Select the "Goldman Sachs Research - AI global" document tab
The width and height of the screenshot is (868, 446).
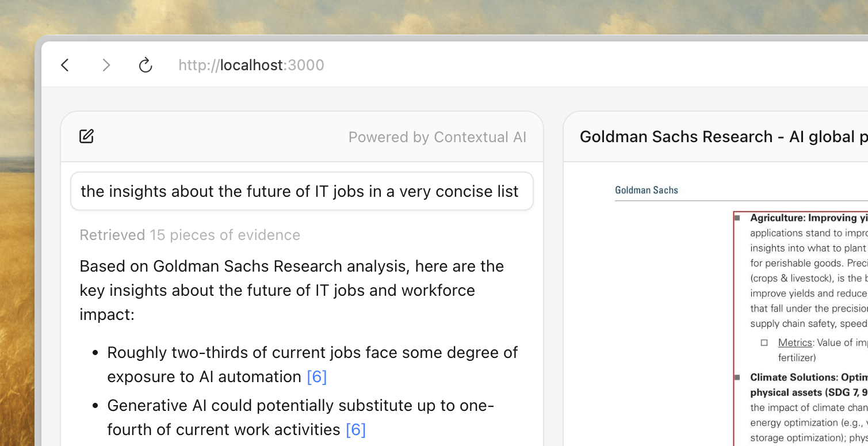(722, 136)
